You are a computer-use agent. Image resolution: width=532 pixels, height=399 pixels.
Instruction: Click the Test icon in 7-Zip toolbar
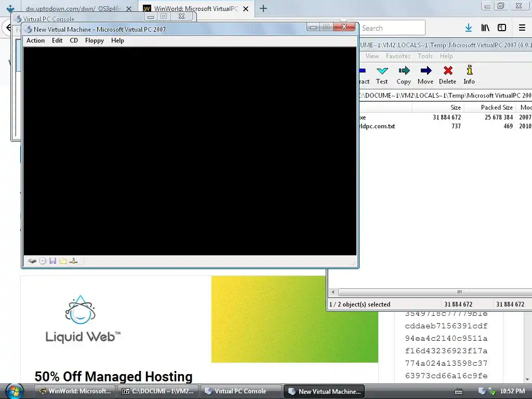click(x=382, y=75)
